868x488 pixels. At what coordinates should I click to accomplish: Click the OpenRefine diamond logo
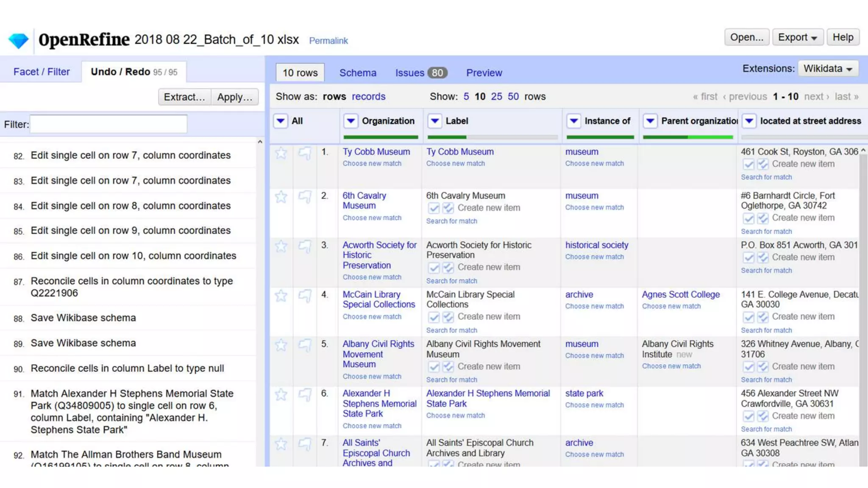[18, 41]
